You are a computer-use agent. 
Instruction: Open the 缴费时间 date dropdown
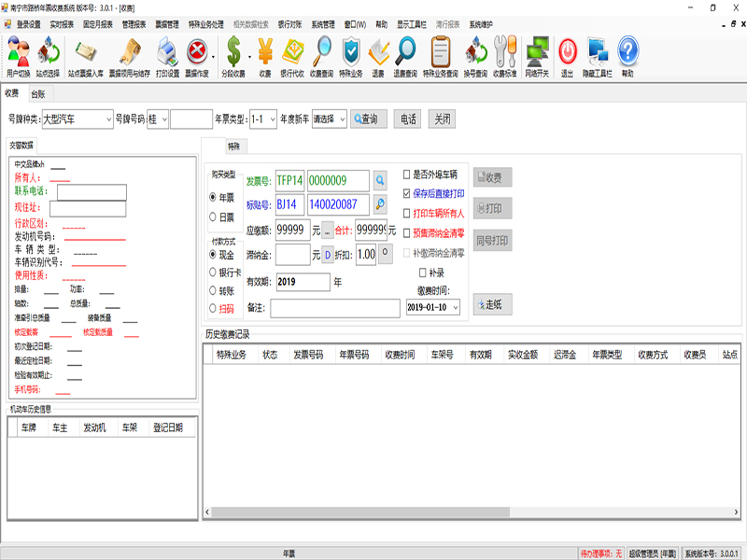pyautogui.click(x=456, y=308)
